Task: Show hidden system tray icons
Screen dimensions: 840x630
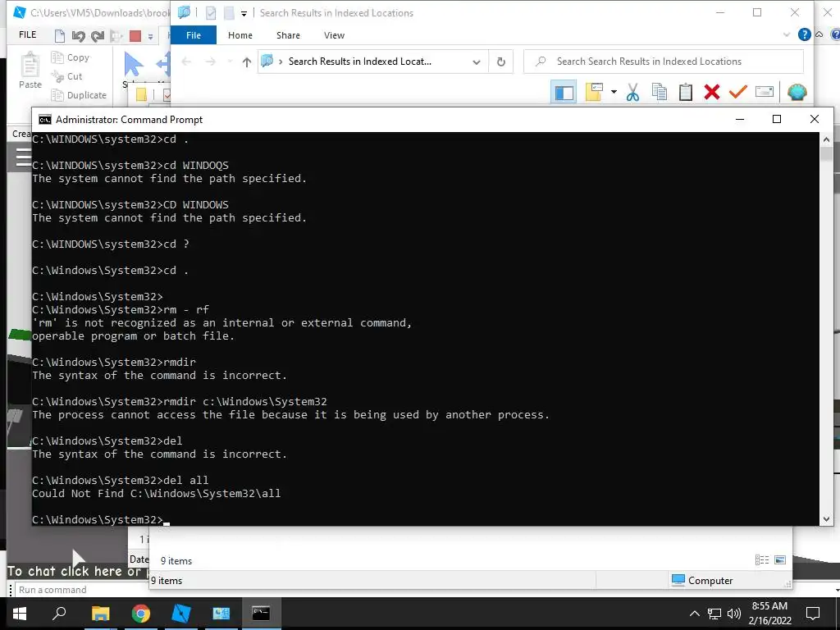Action: [694, 614]
